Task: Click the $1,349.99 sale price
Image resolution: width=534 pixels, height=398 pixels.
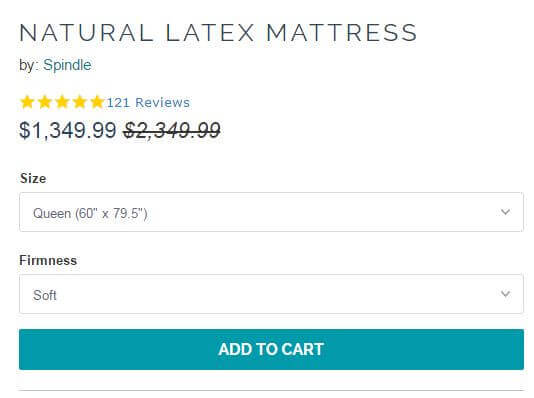Action: [68, 130]
